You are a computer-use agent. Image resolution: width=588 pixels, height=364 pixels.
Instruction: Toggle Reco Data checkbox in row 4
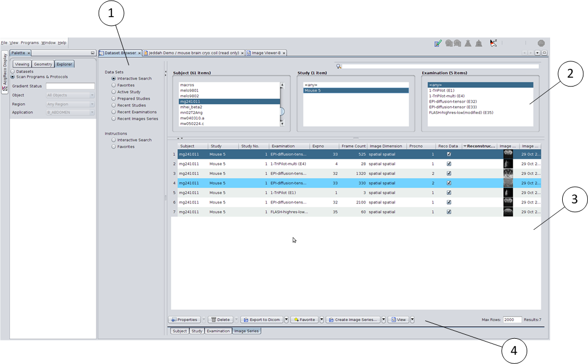(x=449, y=183)
